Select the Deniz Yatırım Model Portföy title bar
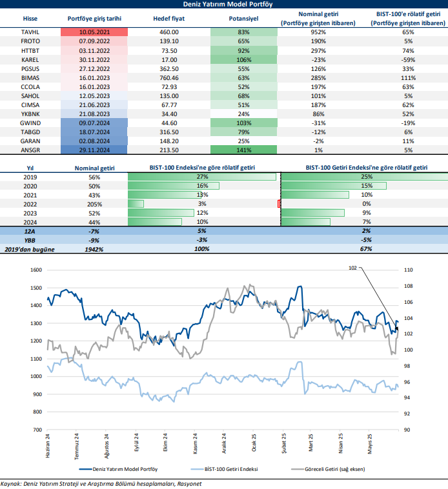The image size is (448, 489). (x=224, y=4)
